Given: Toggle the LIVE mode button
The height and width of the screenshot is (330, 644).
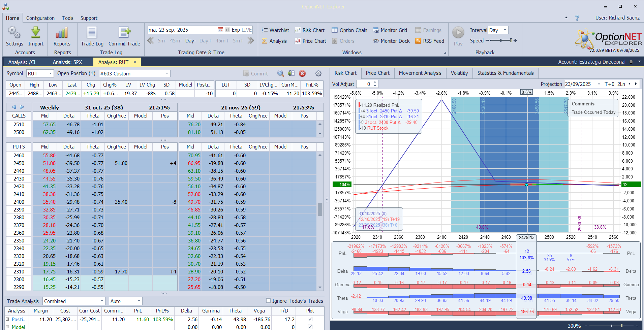Looking at the screenshot, I should 247,30.
